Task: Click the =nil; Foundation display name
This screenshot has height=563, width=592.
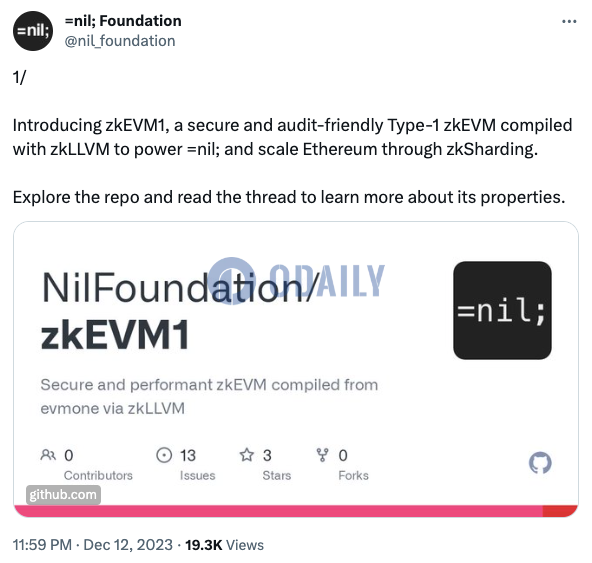Action: pos(123,21)
